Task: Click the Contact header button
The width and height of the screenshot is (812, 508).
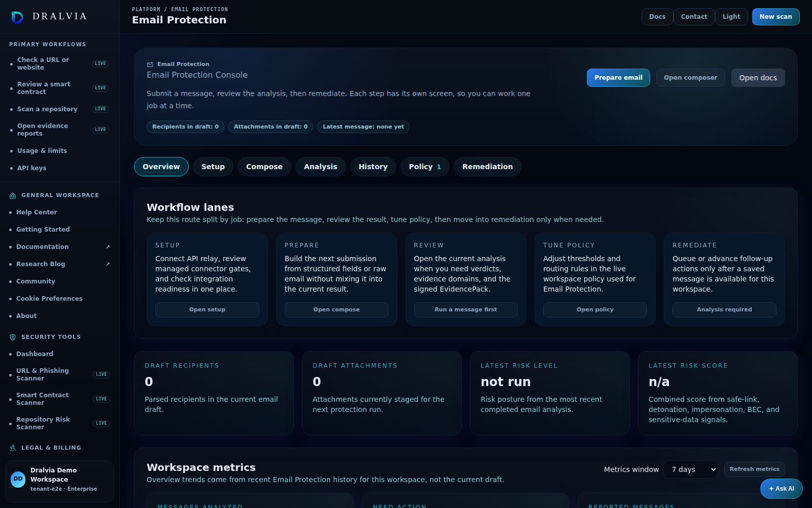Action: (694, 17)
